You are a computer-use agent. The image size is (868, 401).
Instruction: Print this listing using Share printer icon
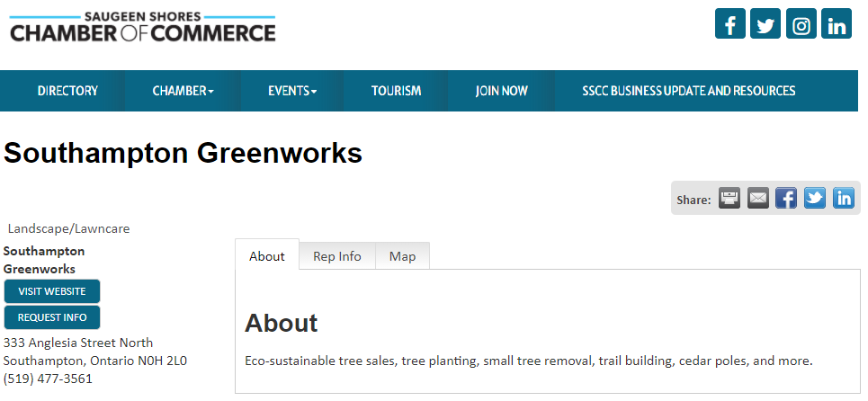[729, 198]
